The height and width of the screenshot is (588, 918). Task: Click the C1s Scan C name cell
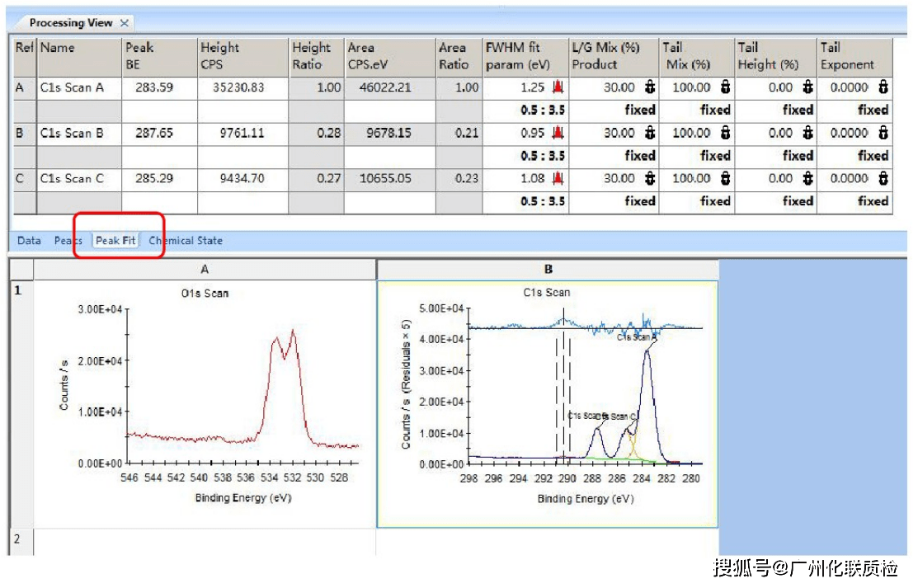[x=80, y=179]
